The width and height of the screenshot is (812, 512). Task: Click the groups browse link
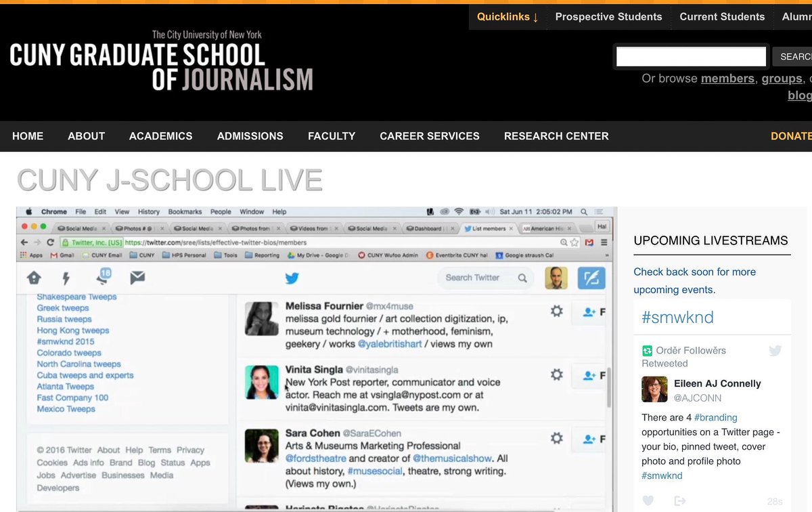point(782,79)
